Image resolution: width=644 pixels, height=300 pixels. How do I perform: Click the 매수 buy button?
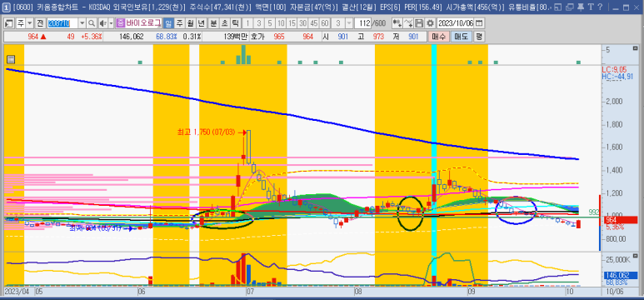(x=439, y=37)
